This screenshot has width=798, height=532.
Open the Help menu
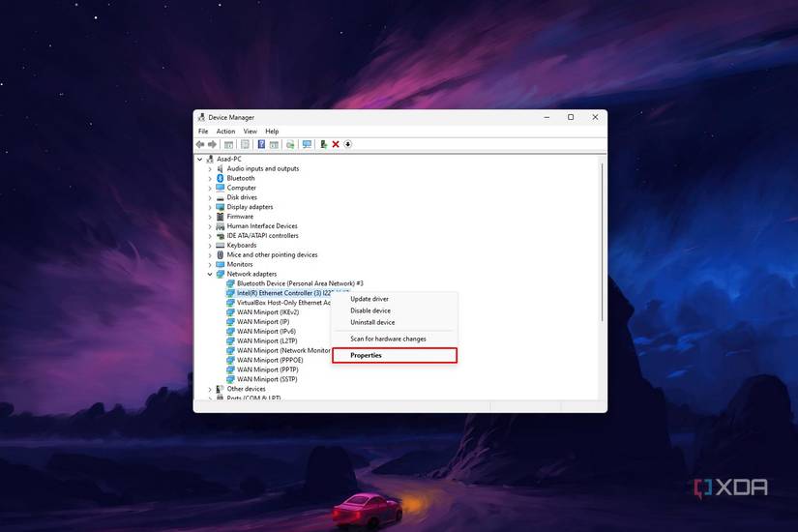[x=272, y=132]
